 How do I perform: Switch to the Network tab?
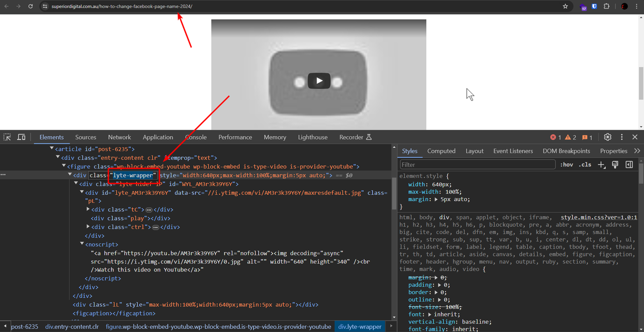(x=119, y=137)
